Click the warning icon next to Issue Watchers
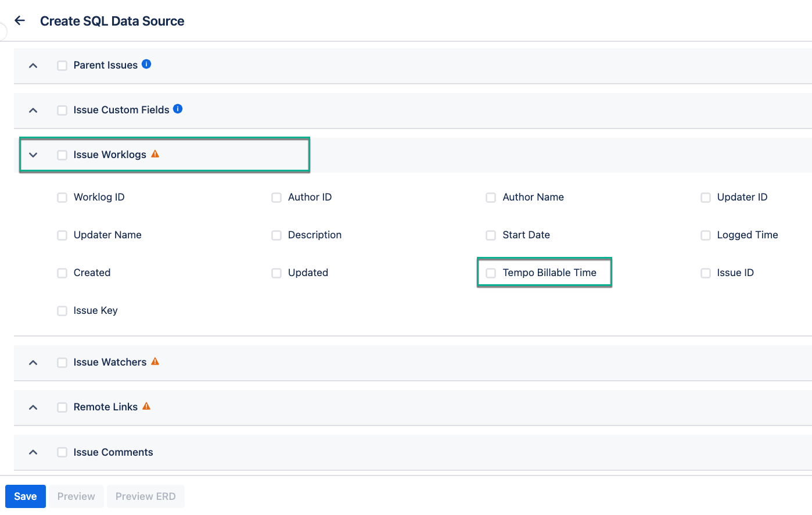Viewport: 812px width, 515px height. tap(155, 362)
